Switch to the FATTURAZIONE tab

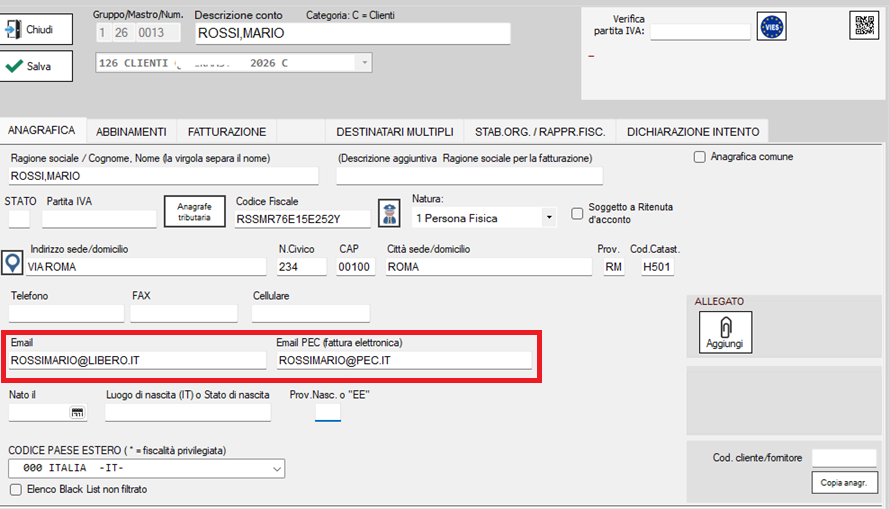click(227, 132)
